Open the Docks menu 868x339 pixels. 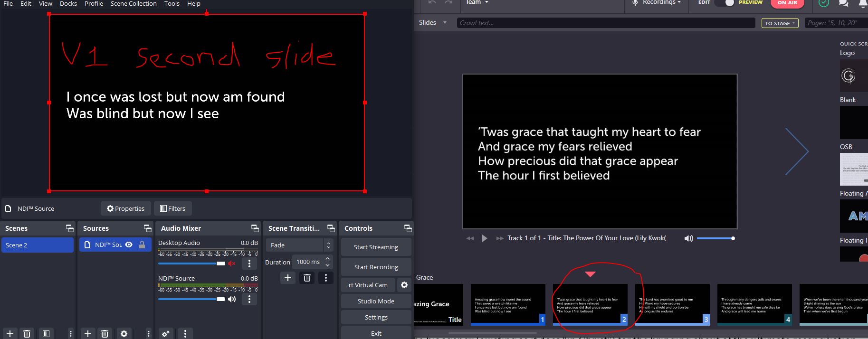click(68, 3)
